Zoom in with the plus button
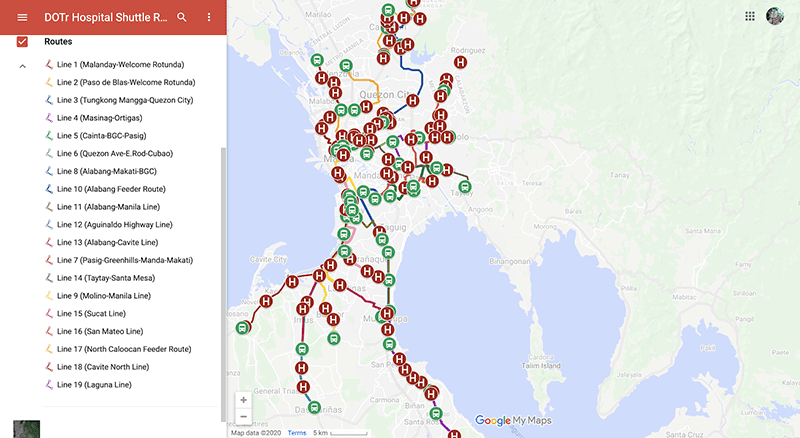 click(243, 400)
